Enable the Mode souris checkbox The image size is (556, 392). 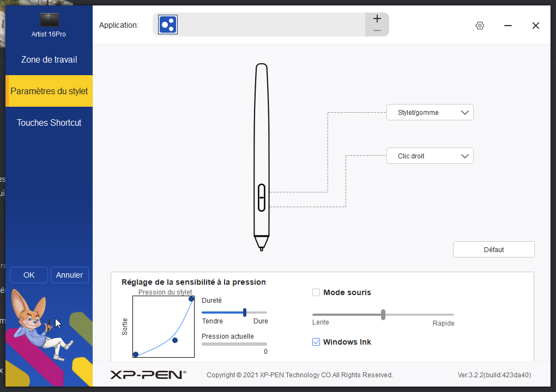316,292
